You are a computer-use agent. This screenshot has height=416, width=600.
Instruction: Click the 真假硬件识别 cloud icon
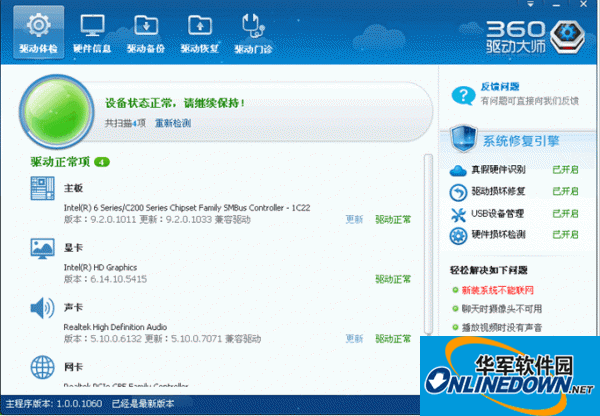tap(458, 170)
